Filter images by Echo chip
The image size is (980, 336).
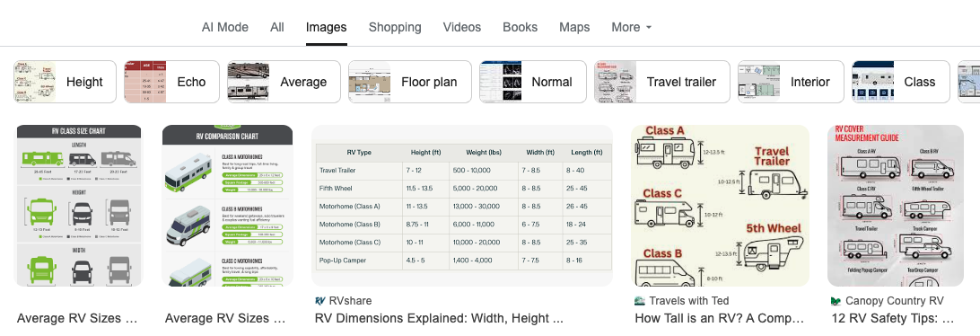click(x=171, y=82)
